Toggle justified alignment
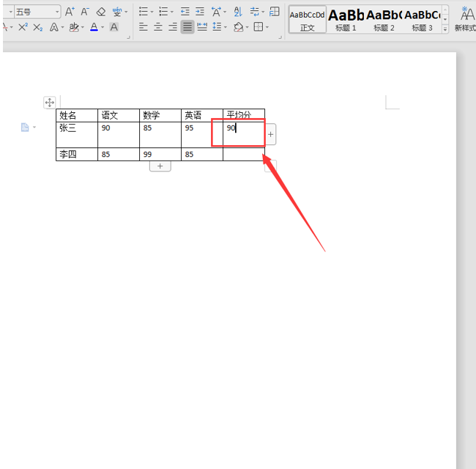Viewport: 476px width, 469px height. [x=187, y=27]
